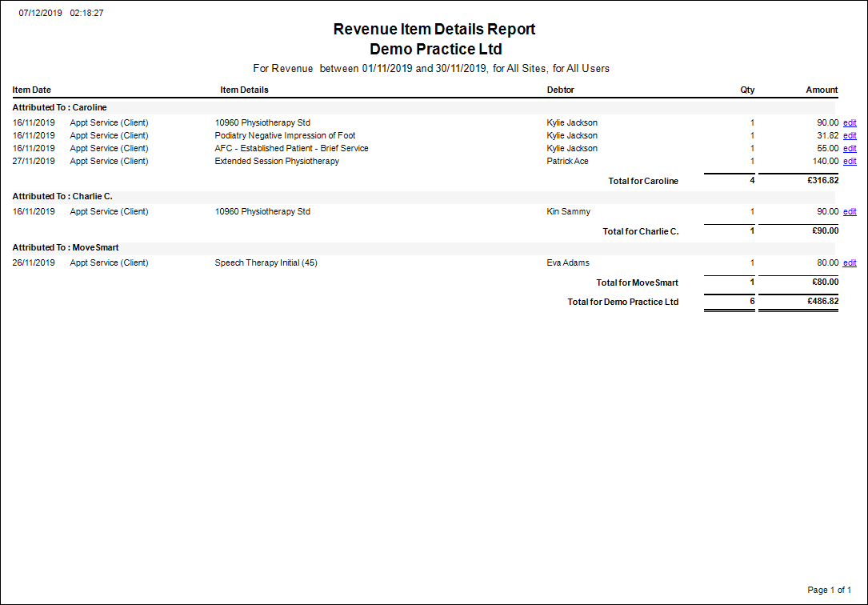This screenshot has width=868, height=605.
Task: Click the Amount column header
Action: (x=822, y=90)
